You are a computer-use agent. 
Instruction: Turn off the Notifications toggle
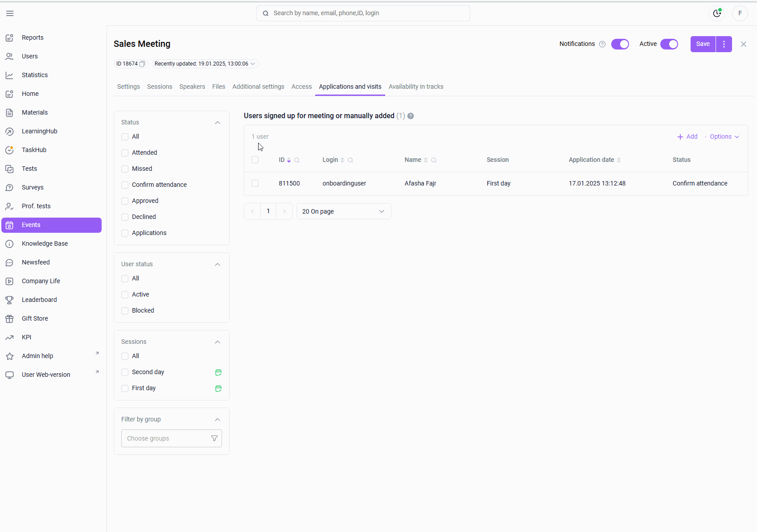click(620, 44)
